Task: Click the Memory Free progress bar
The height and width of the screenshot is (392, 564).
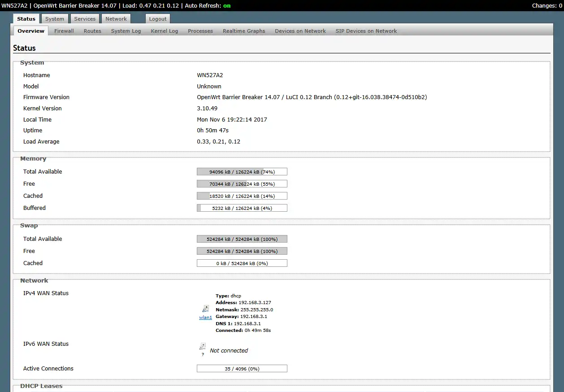Action: 242,184
